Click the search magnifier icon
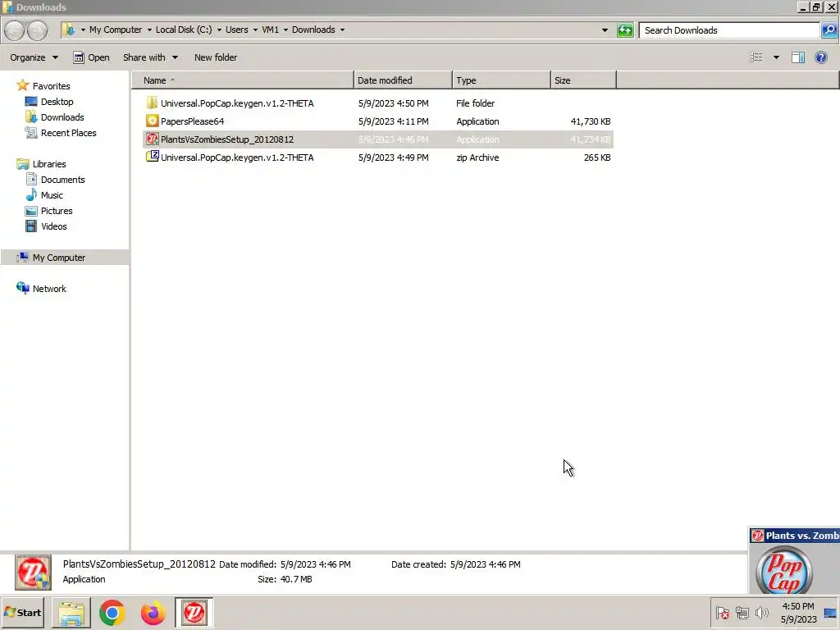The image size is (840, 630). 829,30
